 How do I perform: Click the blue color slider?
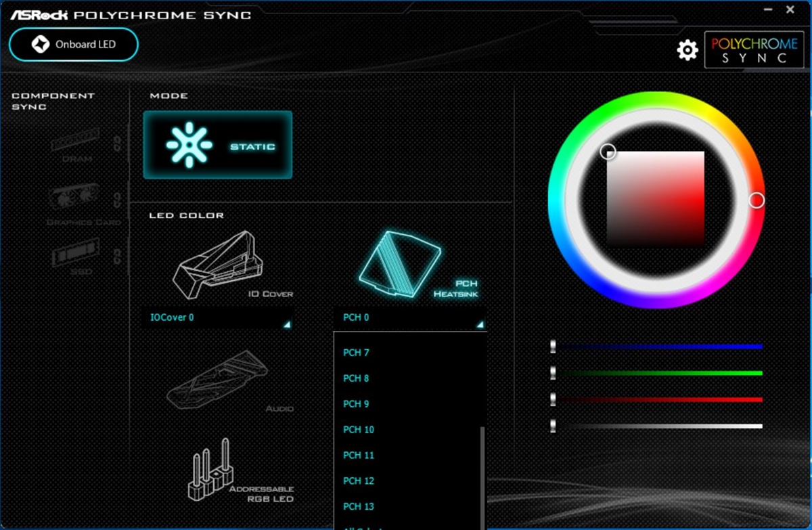657,347
